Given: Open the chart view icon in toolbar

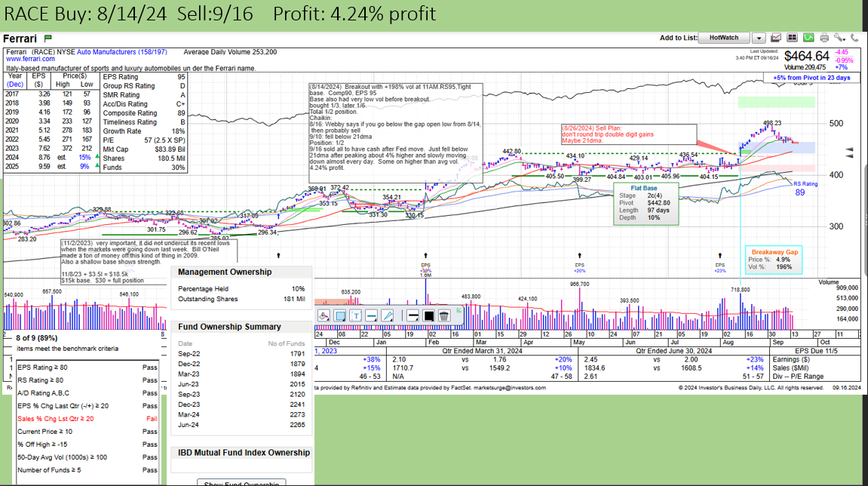Looking at the screenshot, I should coord(776,38).
